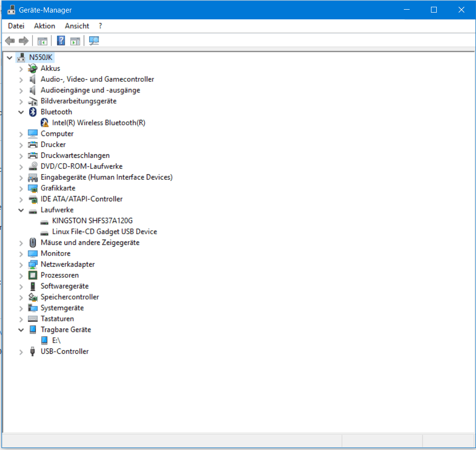Select the Tastaturen category label
Screen dimensions: 476x450
[57, 319]
